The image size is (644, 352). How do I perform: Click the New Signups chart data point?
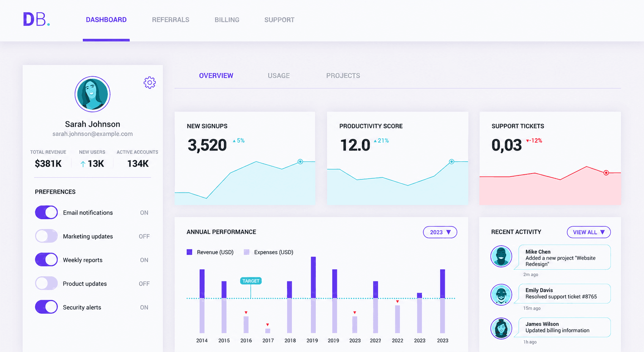coord(300,162)
